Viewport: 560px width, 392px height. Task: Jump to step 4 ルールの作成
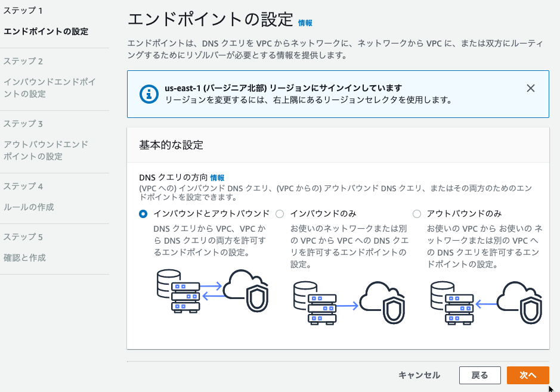pyautogui.click(x=29, y=207)
